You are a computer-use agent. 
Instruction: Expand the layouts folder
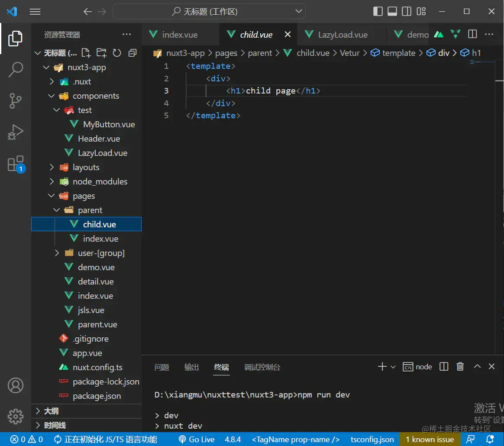(x=52, y=167)
